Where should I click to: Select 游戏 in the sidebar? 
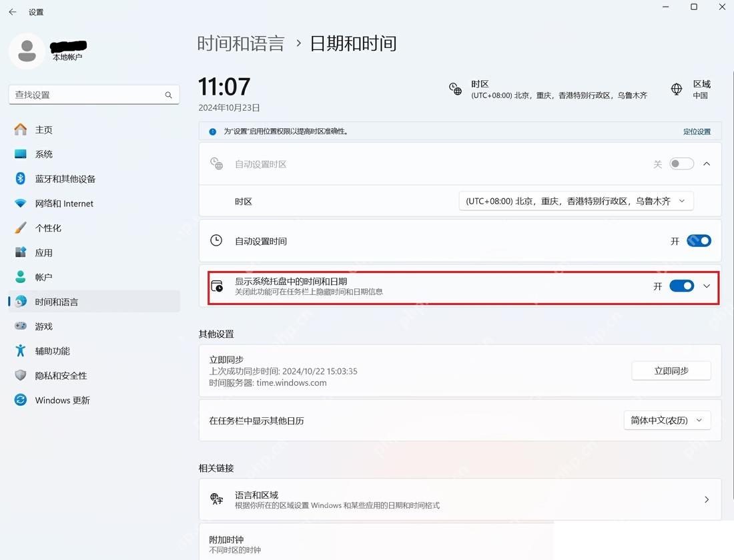click(x=93, y=326)
